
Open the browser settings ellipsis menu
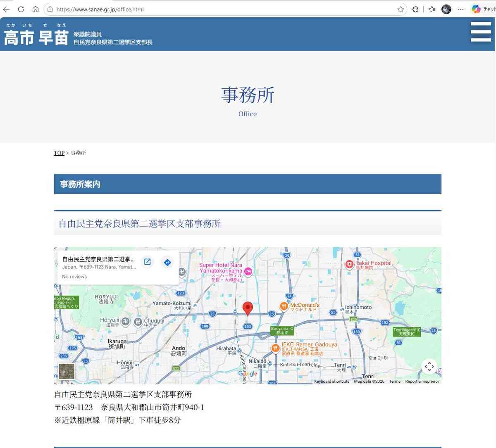(x=461, y=9)
